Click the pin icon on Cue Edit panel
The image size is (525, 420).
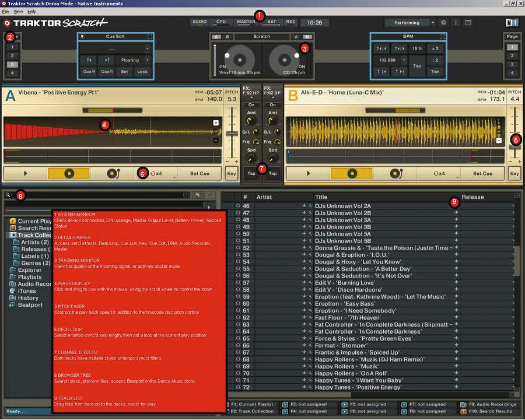pos(82,37)
